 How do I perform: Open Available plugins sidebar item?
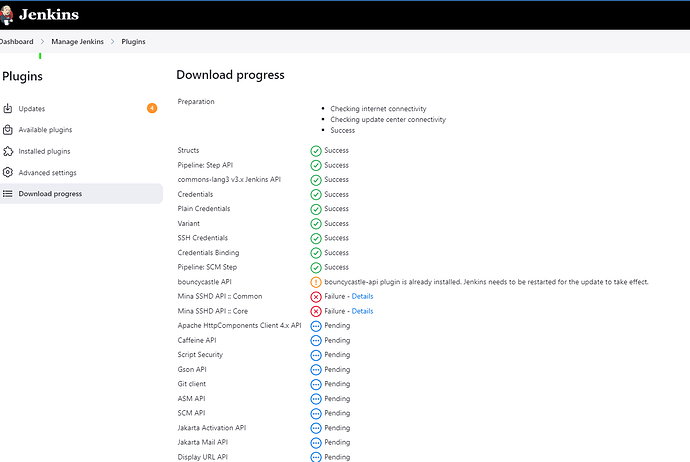(x=81, y=130)
